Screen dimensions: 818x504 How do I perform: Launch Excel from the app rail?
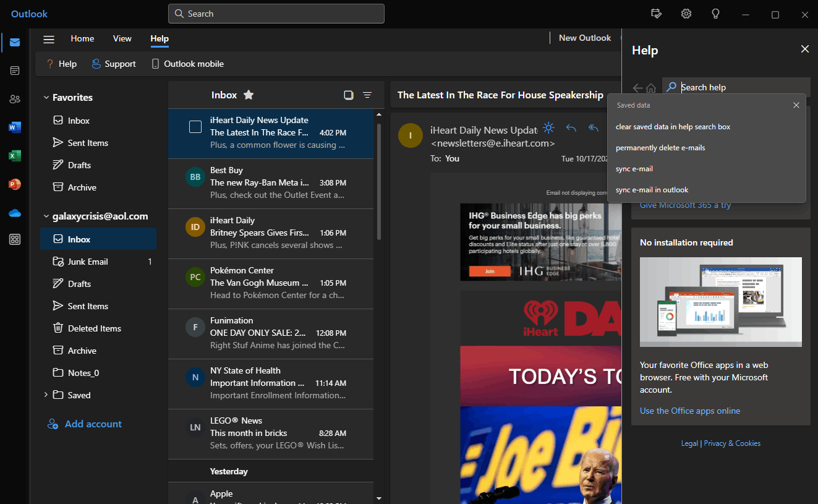tap(15, 156)
